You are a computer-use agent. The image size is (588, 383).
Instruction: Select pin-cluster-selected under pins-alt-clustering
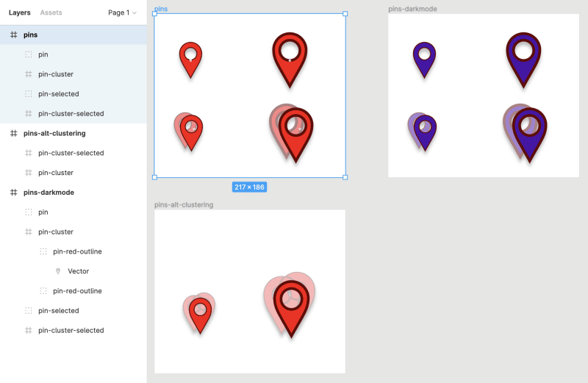[73, 153]
